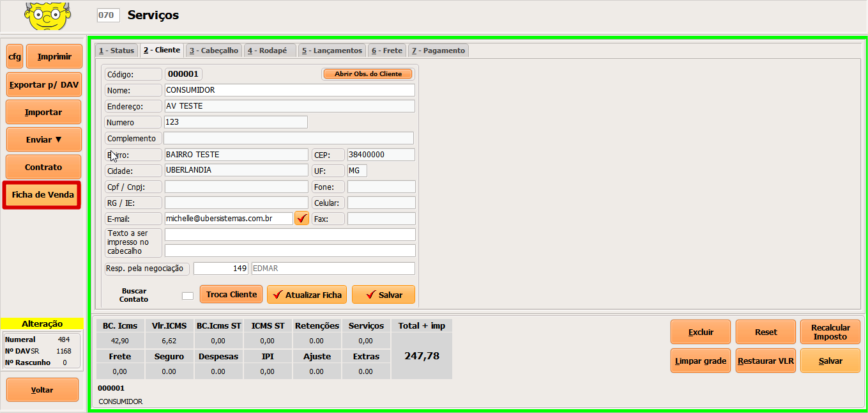Click the Exportar p/ DAV button

pyautogui.click(x=44, y=84)
